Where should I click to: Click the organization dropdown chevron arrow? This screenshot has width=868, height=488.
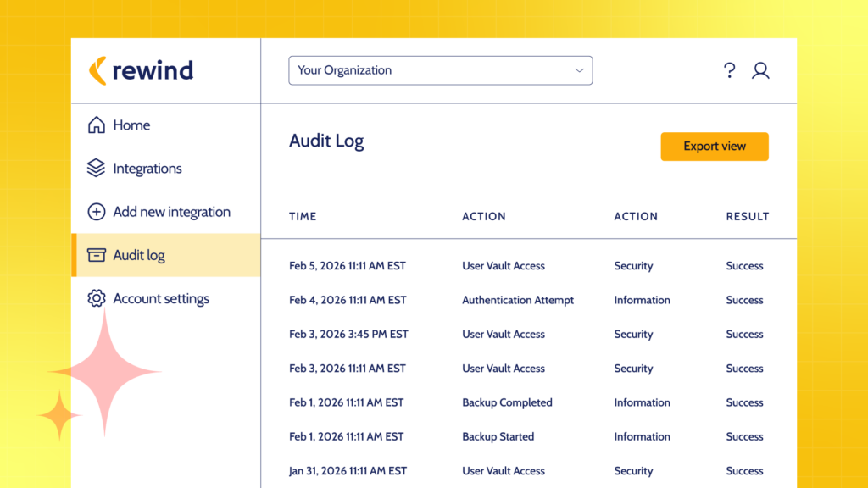580,70
